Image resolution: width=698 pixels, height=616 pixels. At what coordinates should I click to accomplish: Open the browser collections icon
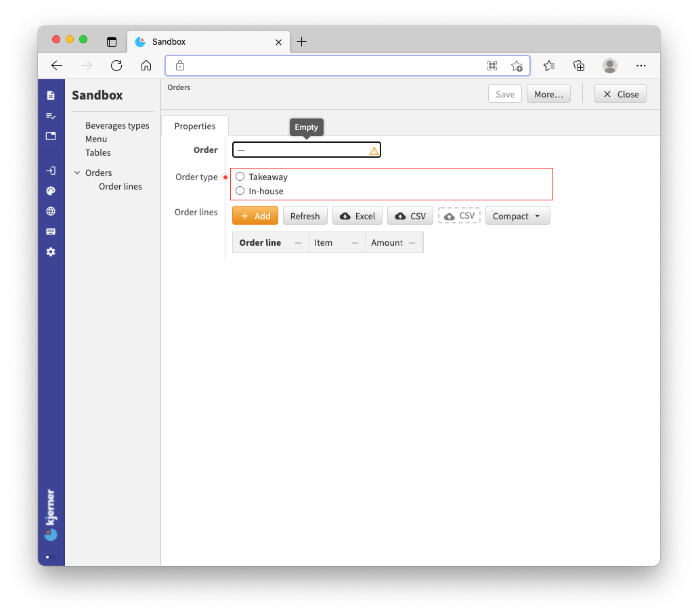579,66
